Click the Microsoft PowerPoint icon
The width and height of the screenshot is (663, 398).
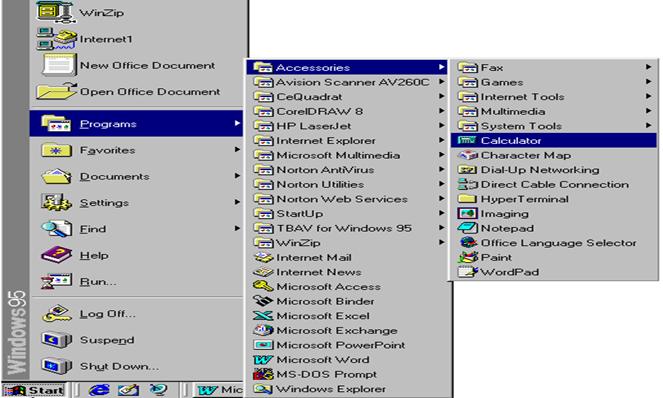(x=263, y=345)
